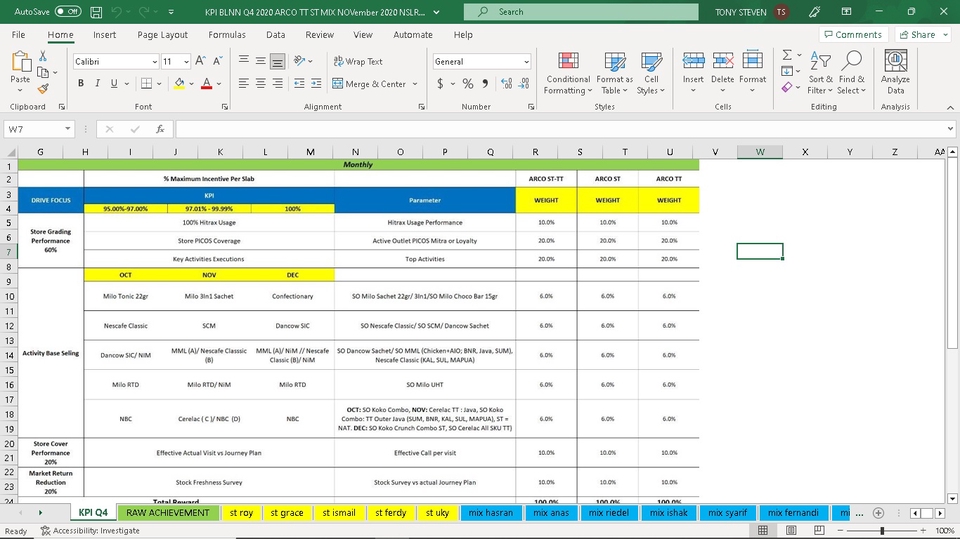This screenshot has height=539, width=960.
Task: Click Accessibility: Investigate in status bar
Action: pos(90,530)
